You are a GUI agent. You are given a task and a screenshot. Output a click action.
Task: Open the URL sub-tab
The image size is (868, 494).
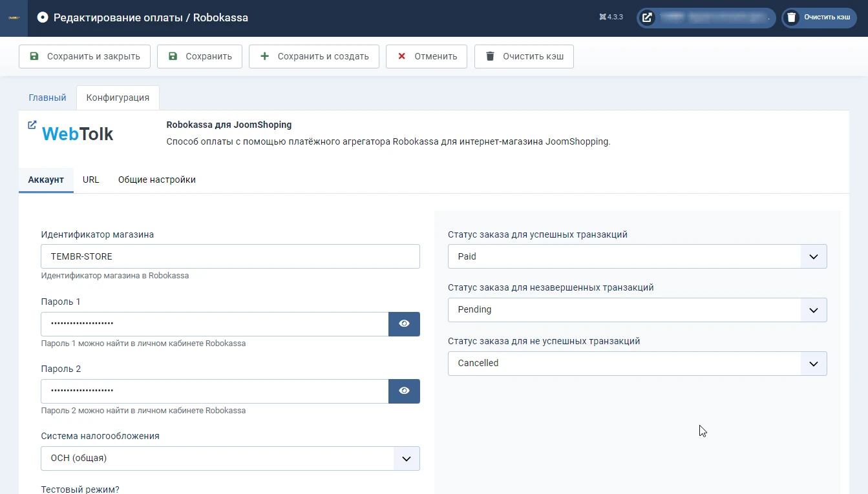click(91, 180)
